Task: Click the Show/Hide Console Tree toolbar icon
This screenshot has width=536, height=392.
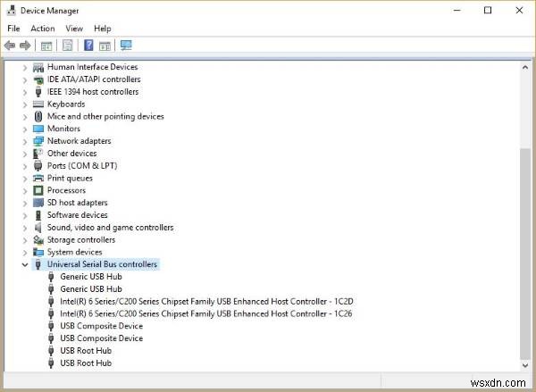Action: coord(46,46)
